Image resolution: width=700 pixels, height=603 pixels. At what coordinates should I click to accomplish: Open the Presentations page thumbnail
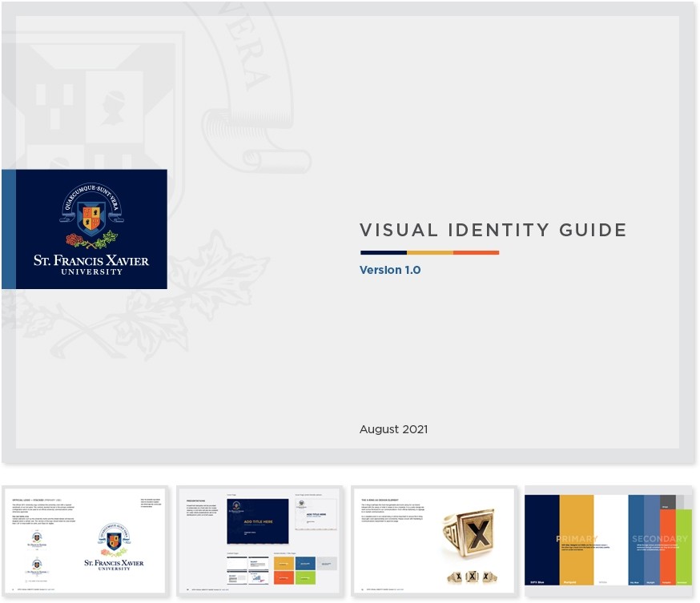(259, 541)
